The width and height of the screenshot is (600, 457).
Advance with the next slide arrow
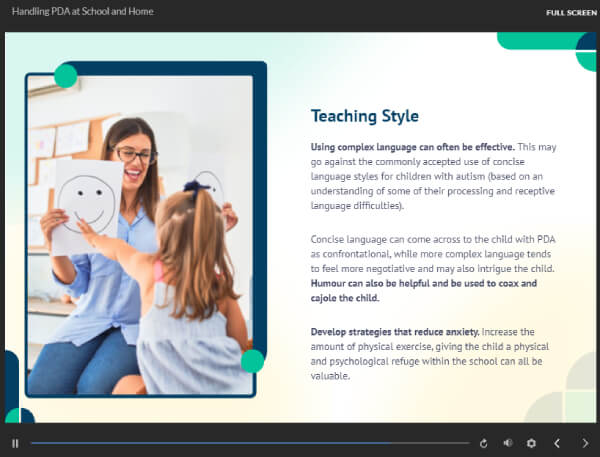point(585,443)
